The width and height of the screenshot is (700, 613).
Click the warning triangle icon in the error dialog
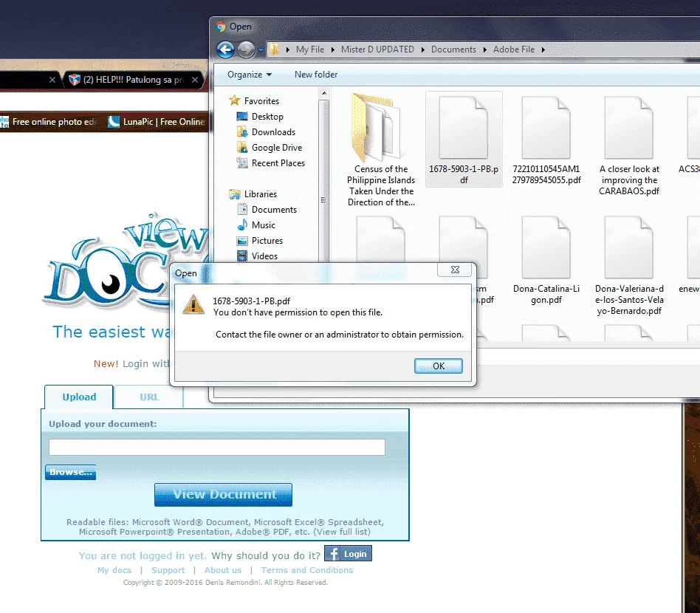193,304
